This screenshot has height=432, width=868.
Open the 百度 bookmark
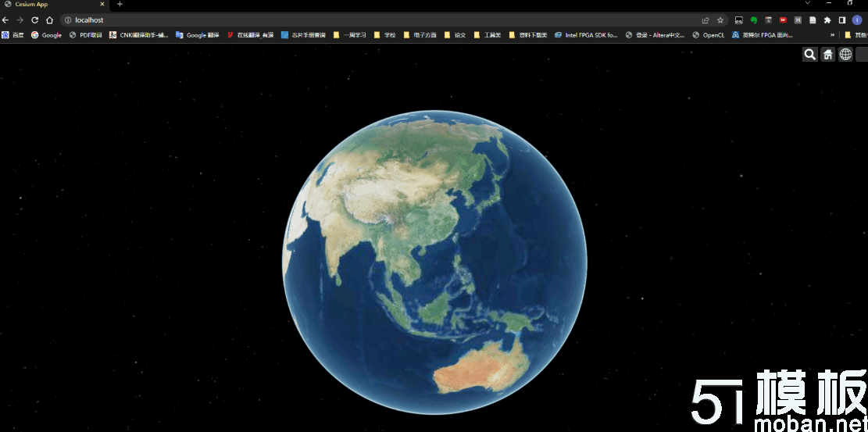tap(13, 35)
